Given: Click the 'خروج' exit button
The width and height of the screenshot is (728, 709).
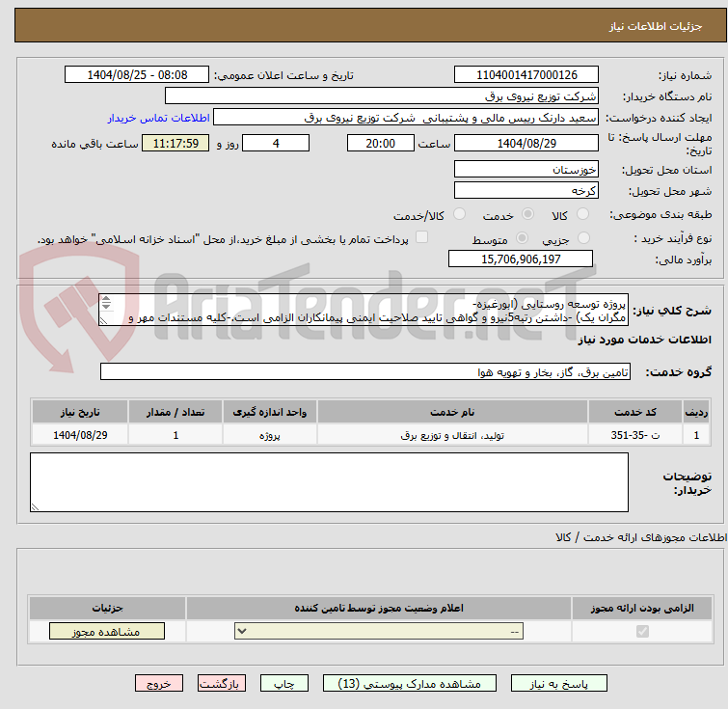Looking at the screenshot, I should coord(159,684).
